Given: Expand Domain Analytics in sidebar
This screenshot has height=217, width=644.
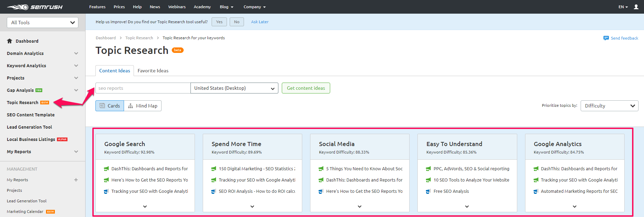Looking at the screenshot, I should [x=76, y=53].
